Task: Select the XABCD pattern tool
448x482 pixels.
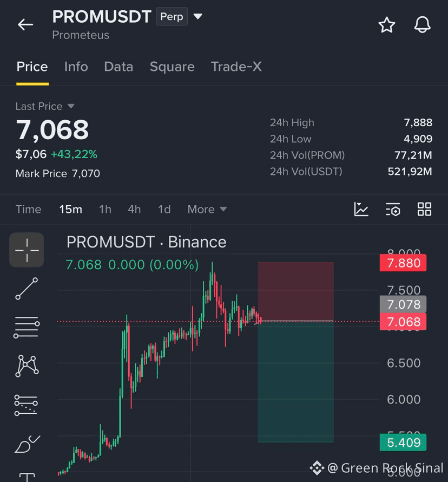Action: click(x=27, y=366)
